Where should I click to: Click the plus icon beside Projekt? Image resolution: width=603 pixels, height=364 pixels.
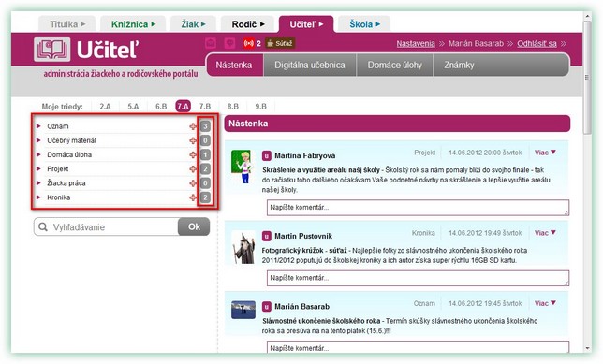pyautogui.click(x=193, y=169)
